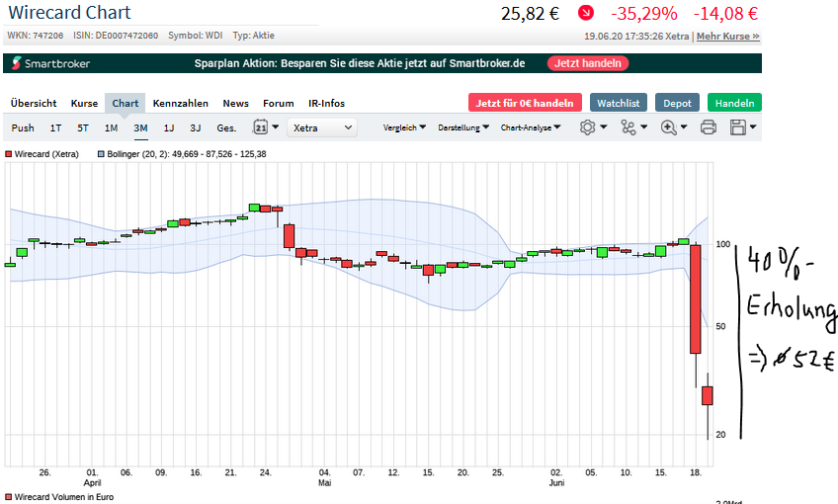Image resolution: width=838 pixels, height=504 pixels.
Task: Click the Typ: Aktie text
Action: coord(253,36)
